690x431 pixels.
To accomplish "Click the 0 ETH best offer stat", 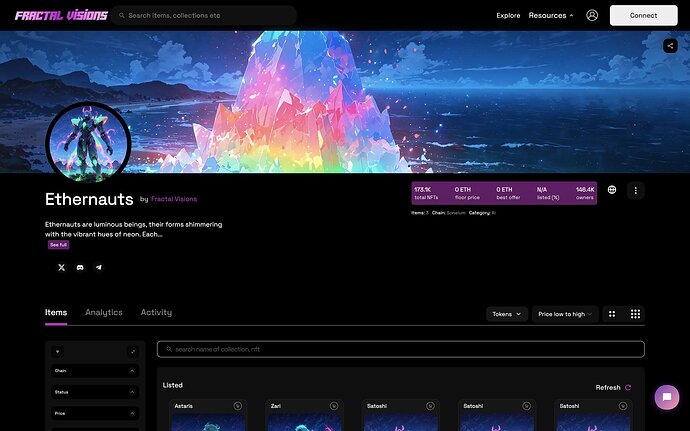I will tap(508, 193).
